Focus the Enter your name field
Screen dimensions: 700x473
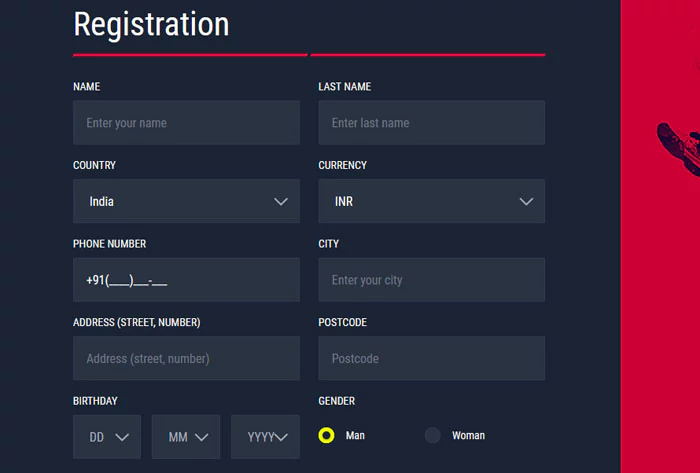coord(186,123)
